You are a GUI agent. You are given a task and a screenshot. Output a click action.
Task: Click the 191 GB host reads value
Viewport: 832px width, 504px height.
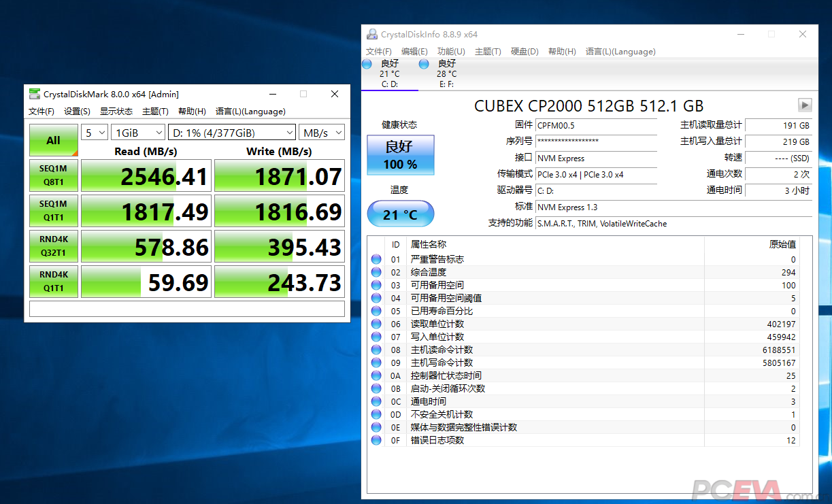[x=778, y=126]
